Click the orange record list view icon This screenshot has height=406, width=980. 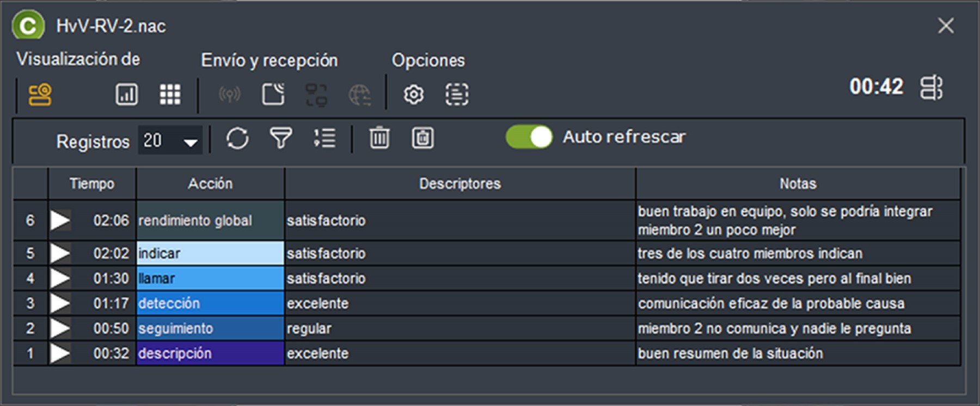tap(40, 94)
